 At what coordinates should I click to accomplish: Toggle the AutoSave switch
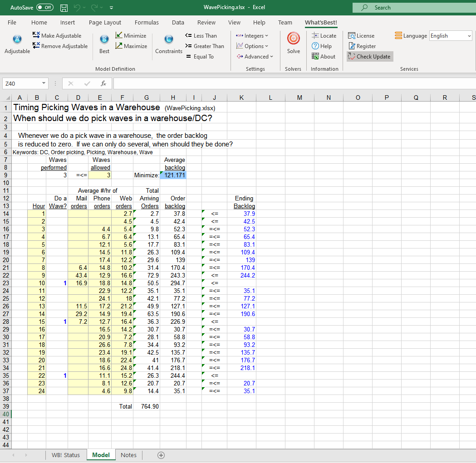[44, 8]
